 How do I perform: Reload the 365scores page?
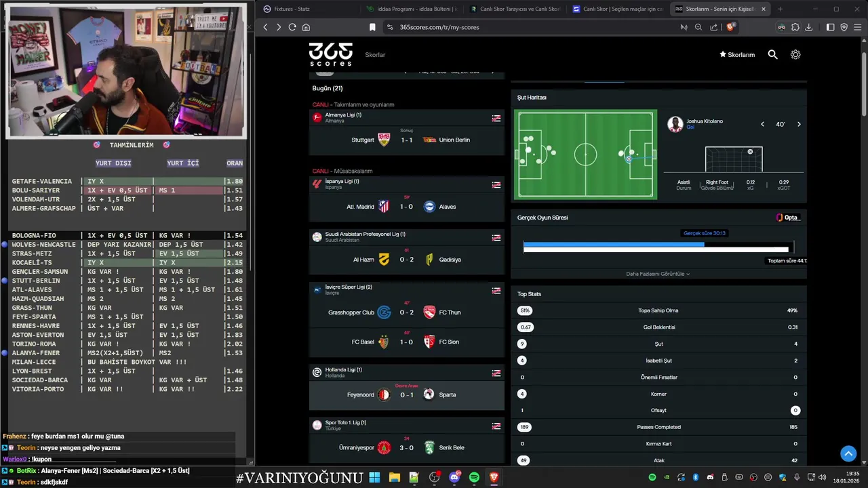[292, 27]
